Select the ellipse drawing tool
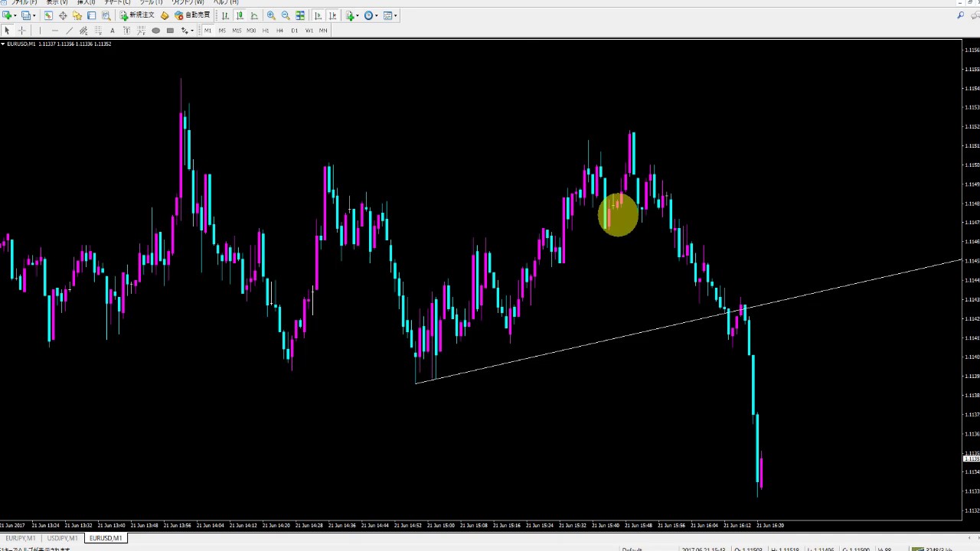This screenshot has width=980, height=551. [x=156, y=31]
